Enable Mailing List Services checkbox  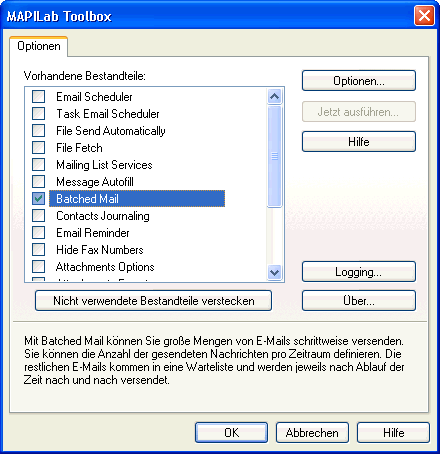click(x=38, y=165)
